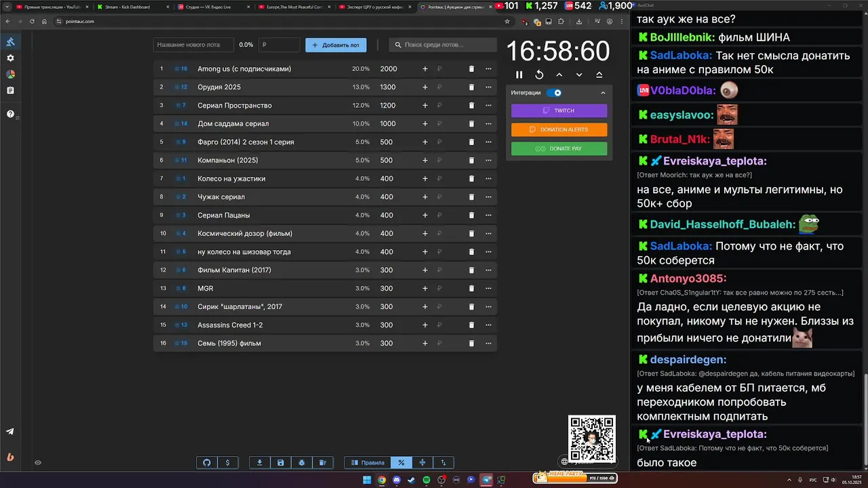The width and height of the screenshot is (868, 488).
Task: Open Windows Start menu
Action: 367,480
